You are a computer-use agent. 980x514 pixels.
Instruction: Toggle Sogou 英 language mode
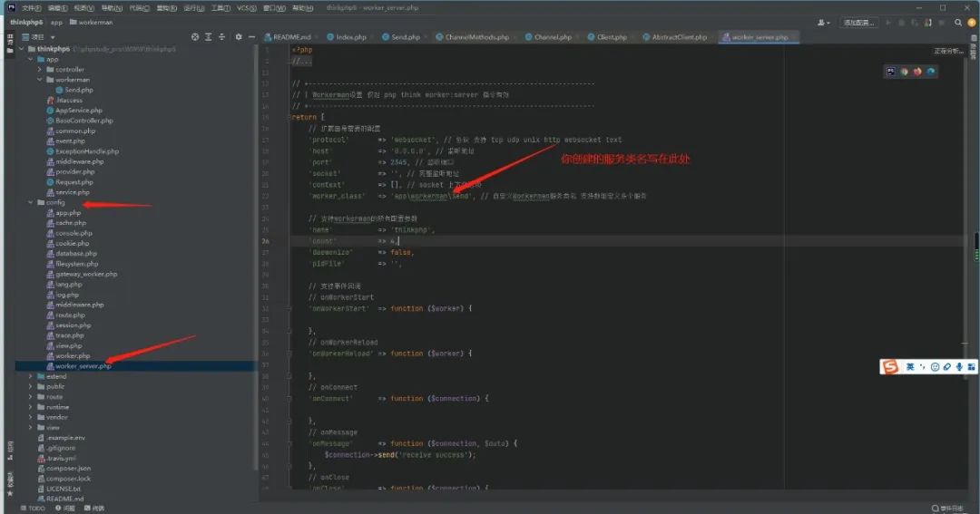tap(910, 366)
